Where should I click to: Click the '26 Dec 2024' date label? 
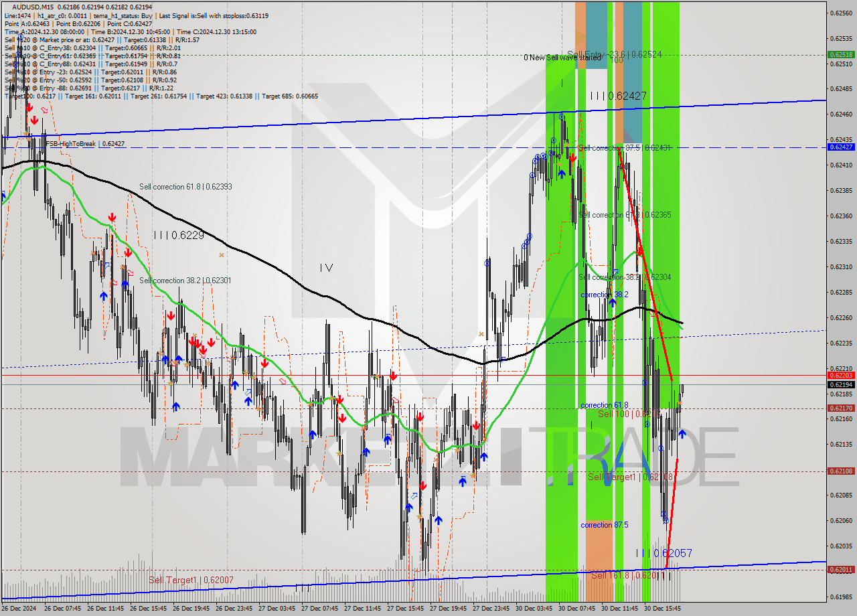coord(20,609)
